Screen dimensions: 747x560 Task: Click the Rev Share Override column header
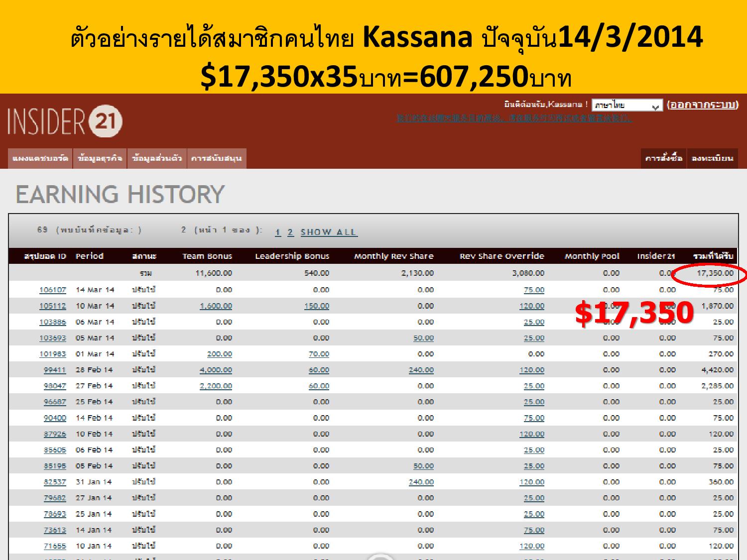click(x=502, y=256)
